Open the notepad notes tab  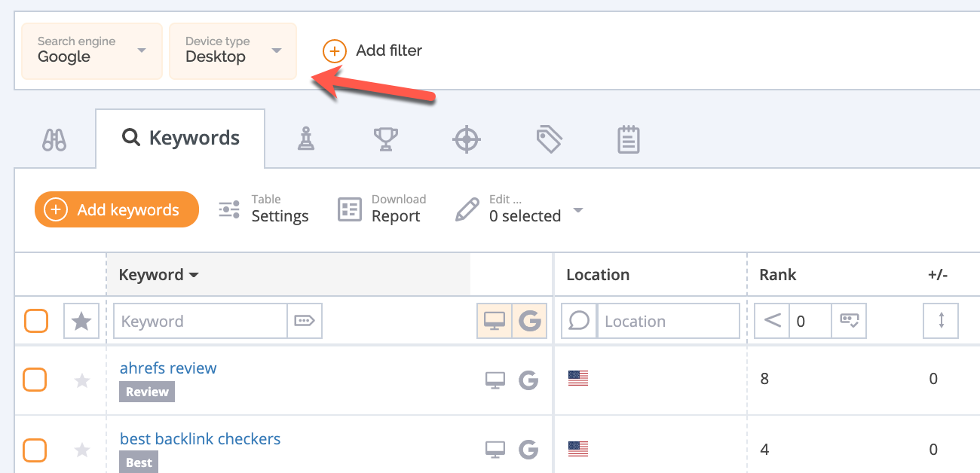tap(628, 139)
